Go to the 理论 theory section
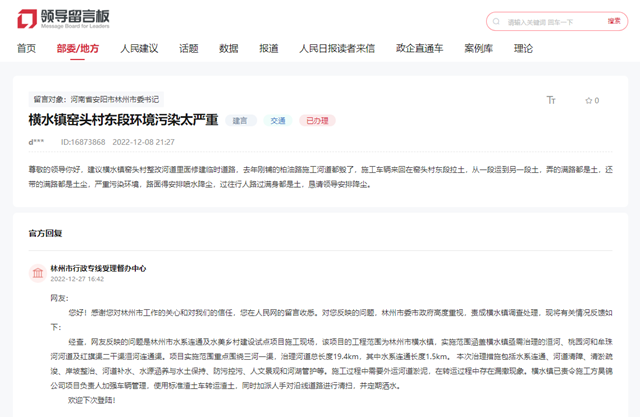 click(x=523, y=48)
